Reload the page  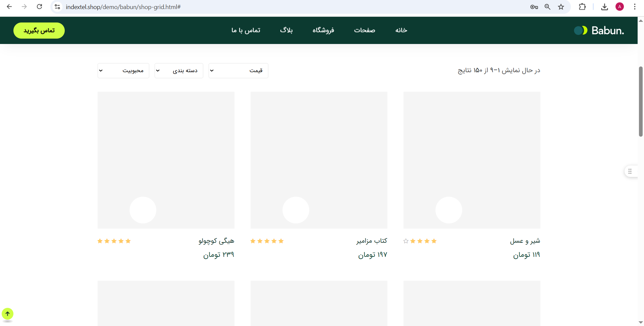click(39, 7)
